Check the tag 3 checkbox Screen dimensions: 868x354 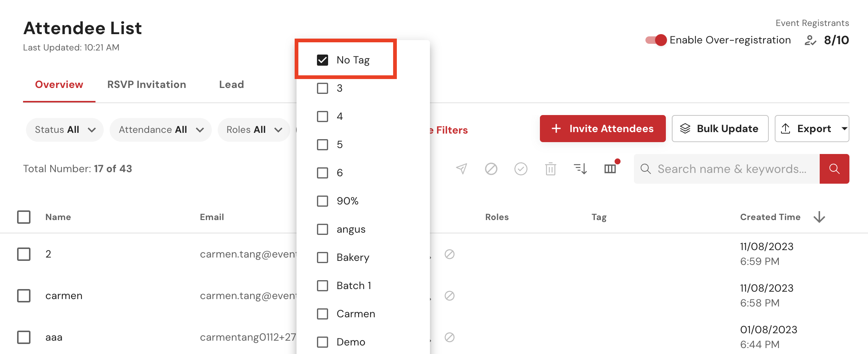[323, 88]
